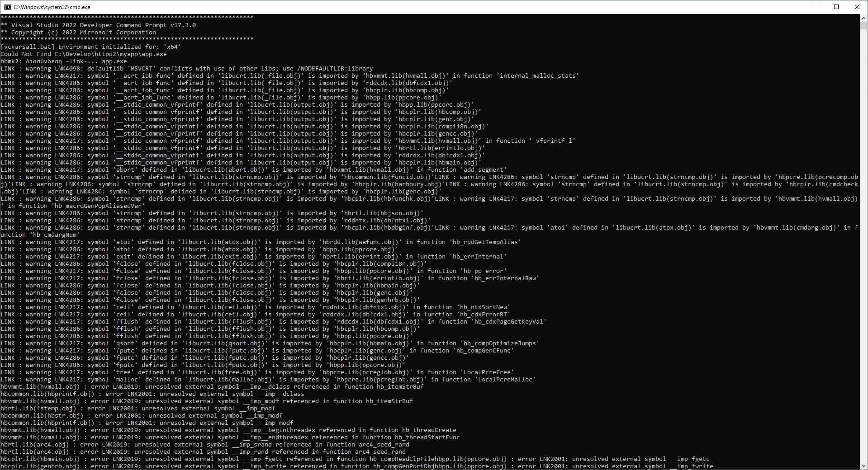This screenshot has height=470, width=868.
Task: Minimize the command prompt window
Action: 816,7
